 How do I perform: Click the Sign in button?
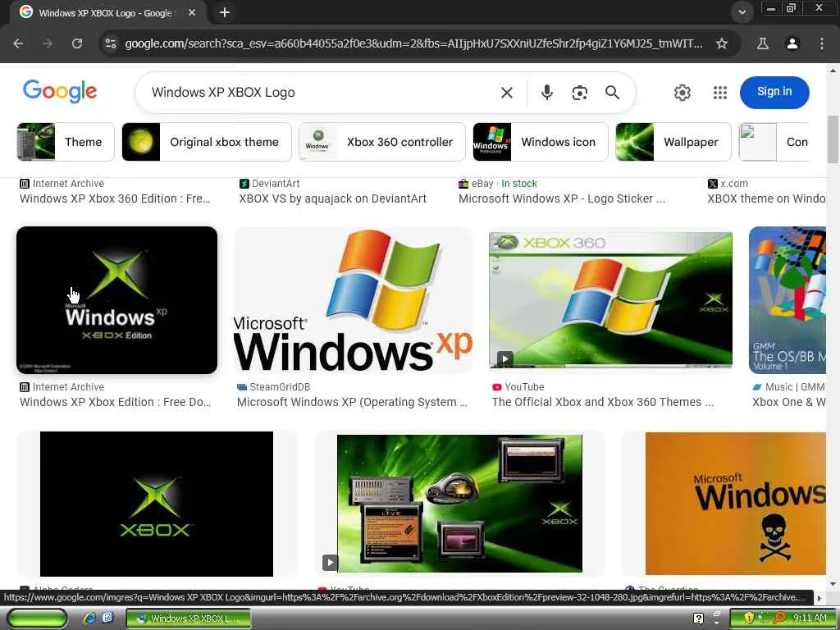[774, 92]
